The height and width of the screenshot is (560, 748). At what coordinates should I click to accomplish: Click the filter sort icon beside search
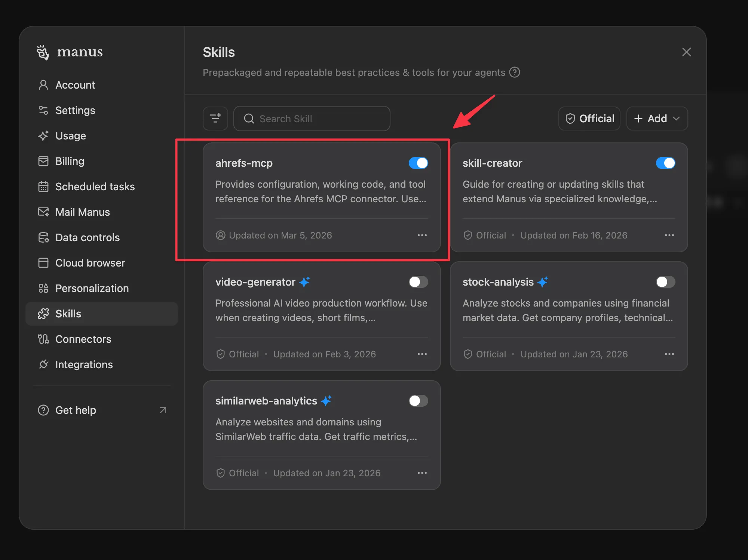(x=215, y=119)
